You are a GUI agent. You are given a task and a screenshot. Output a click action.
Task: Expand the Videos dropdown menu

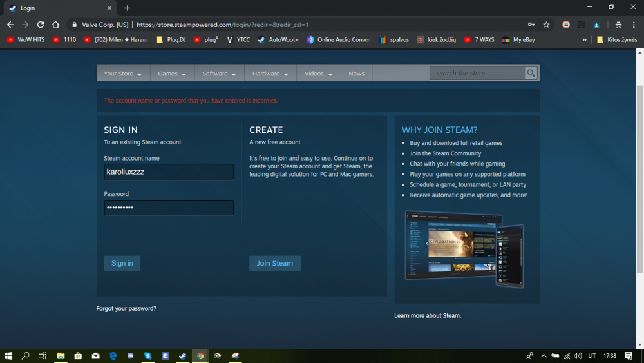click(318, 74)
